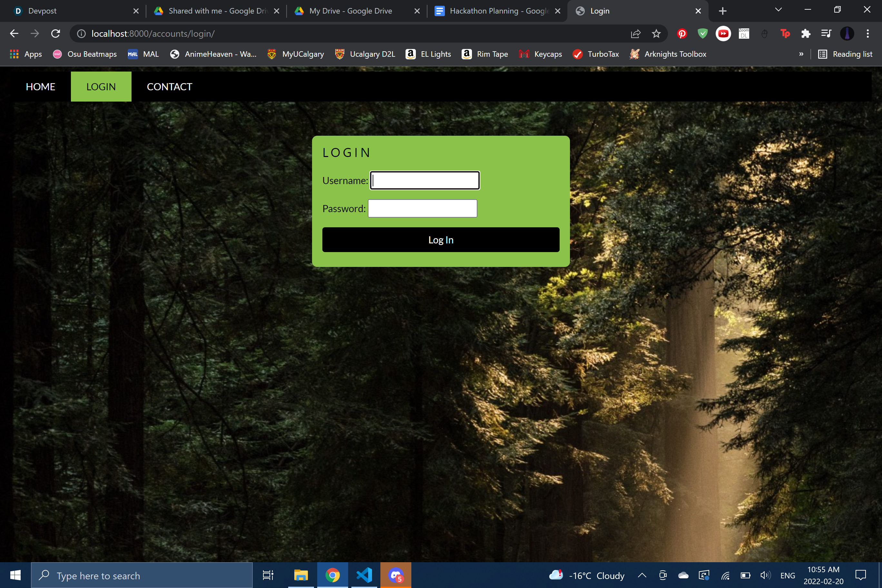Open the media control icon
The image size is (882, 588).
click(826, 34)
